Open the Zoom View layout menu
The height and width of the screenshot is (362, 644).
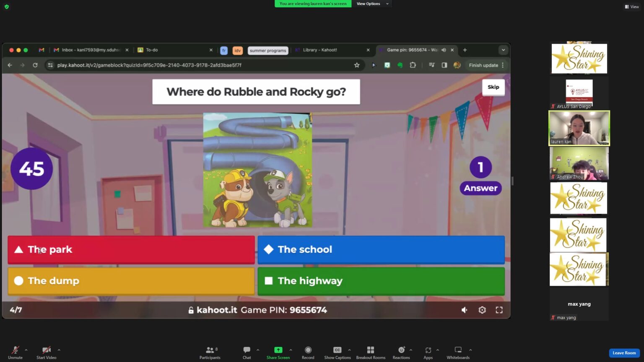click(x=632, y=7)
